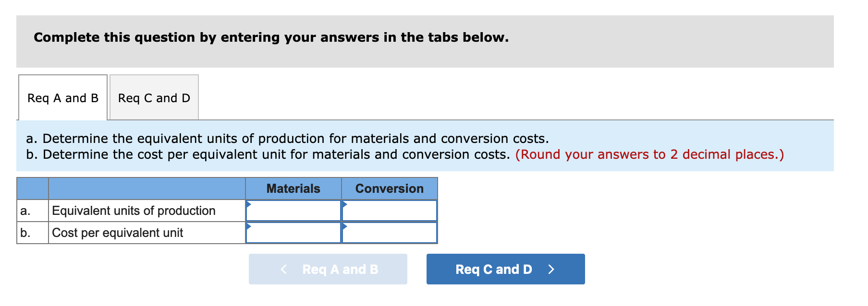This screenshot has height=306, width=868.
Task: Click the left chevron on the previous button
Action: [x=283, y=269]
